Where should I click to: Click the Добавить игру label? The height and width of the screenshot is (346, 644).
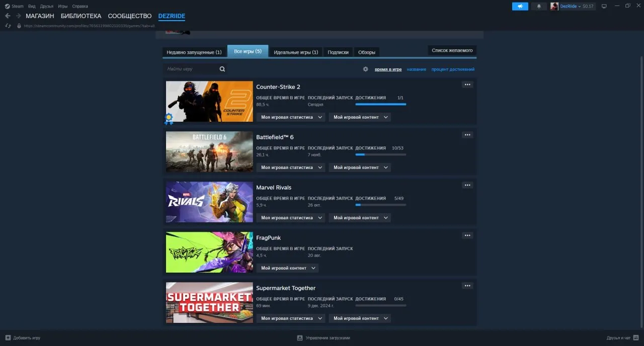coord(27,338)
